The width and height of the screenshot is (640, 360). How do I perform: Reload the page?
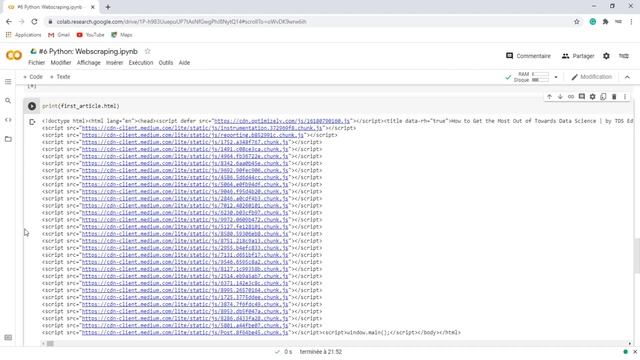[x=34, y=22]
